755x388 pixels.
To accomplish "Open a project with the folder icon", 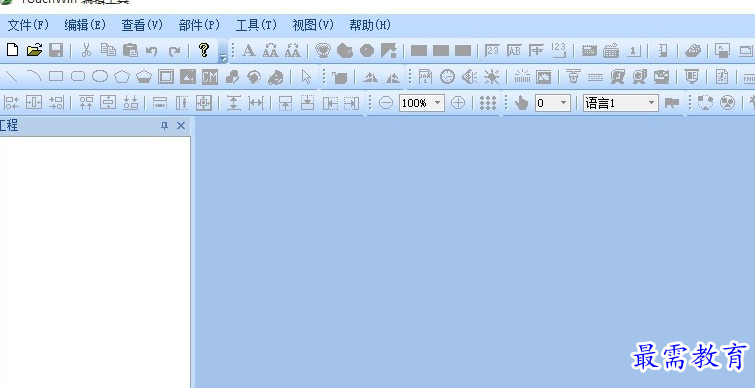I will (x=34, y=50).
